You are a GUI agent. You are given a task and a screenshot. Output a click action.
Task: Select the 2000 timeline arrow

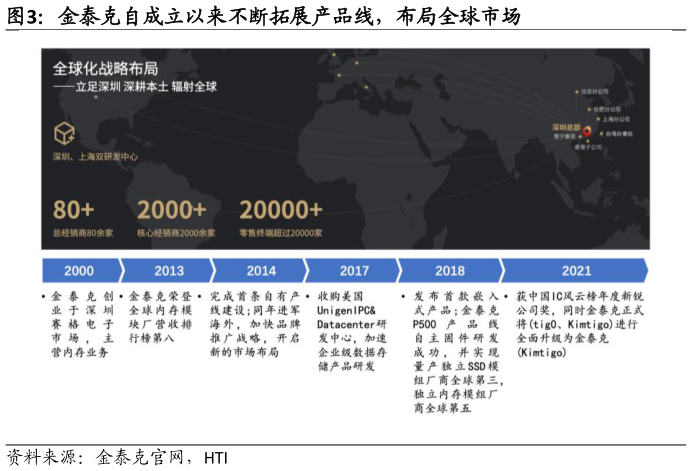click(81, 270)
